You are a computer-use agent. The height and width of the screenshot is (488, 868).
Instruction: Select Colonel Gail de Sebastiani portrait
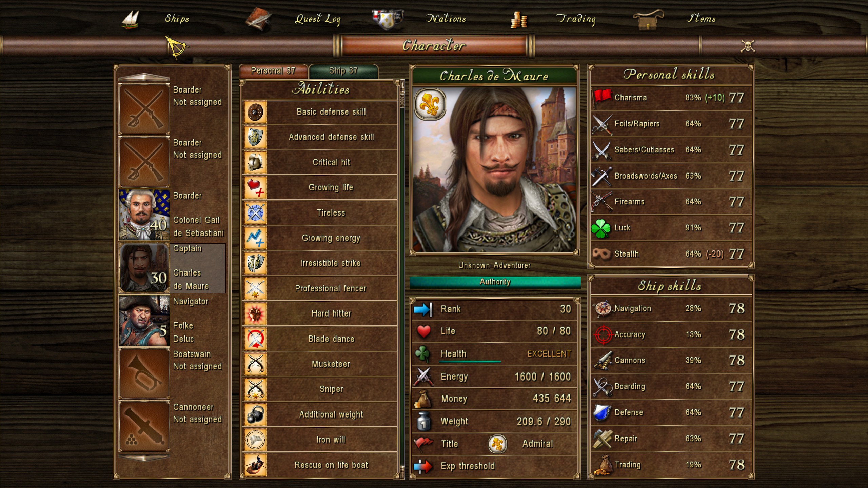click(144, 215)
